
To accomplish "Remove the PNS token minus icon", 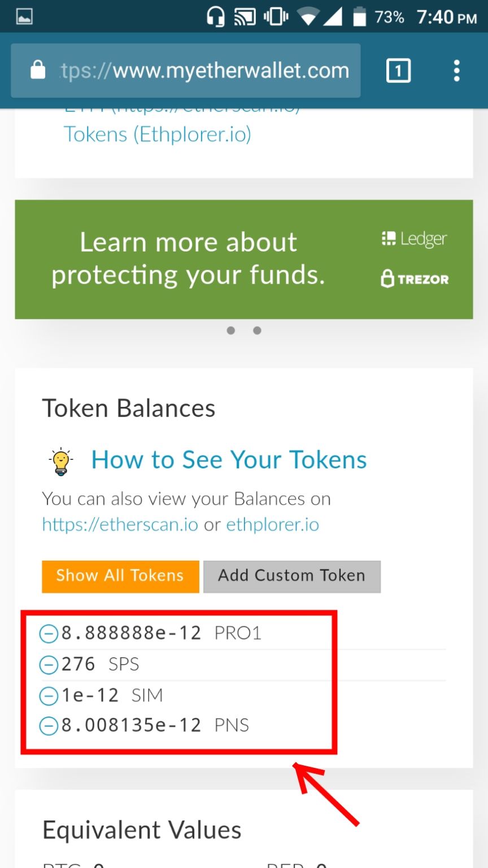I will pos(49,726).
